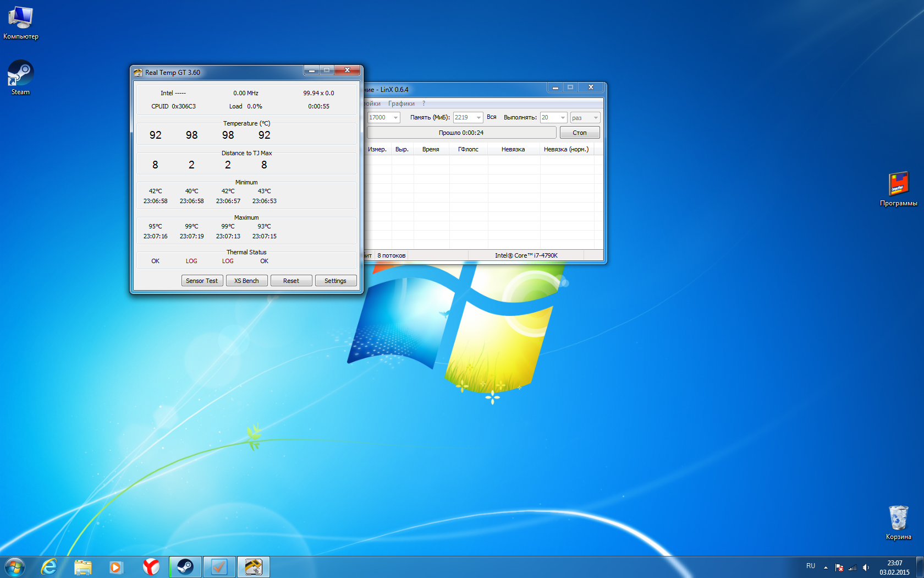The height and width of the screenshot is (578, 924).
Task: Click the 43°C minimum temperature
Action: [x=264, y=191]
